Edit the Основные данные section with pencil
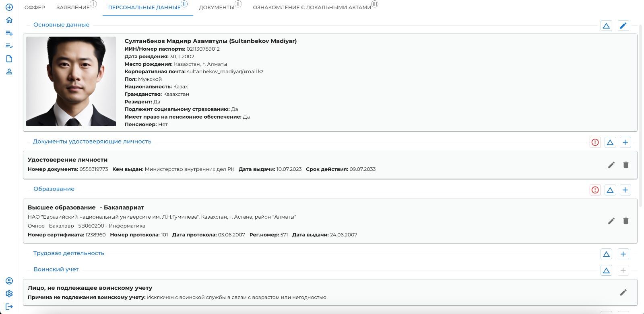This screenshot has width=644, height=314. point(623,26)
